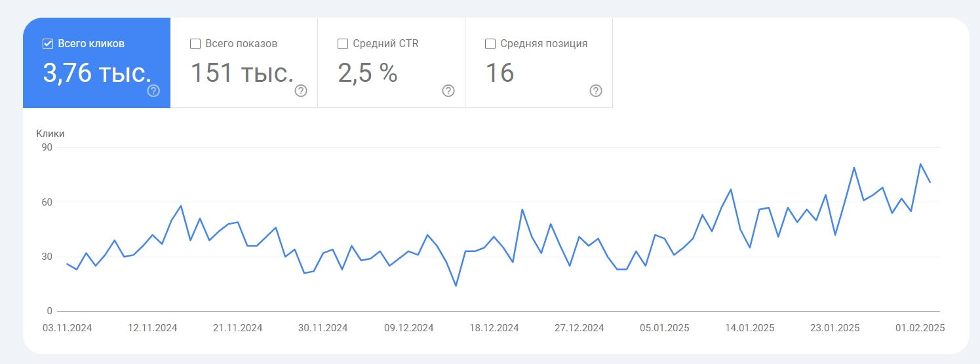
Task: Click Средняя позиция label text
Action: (x=544, y=44)
